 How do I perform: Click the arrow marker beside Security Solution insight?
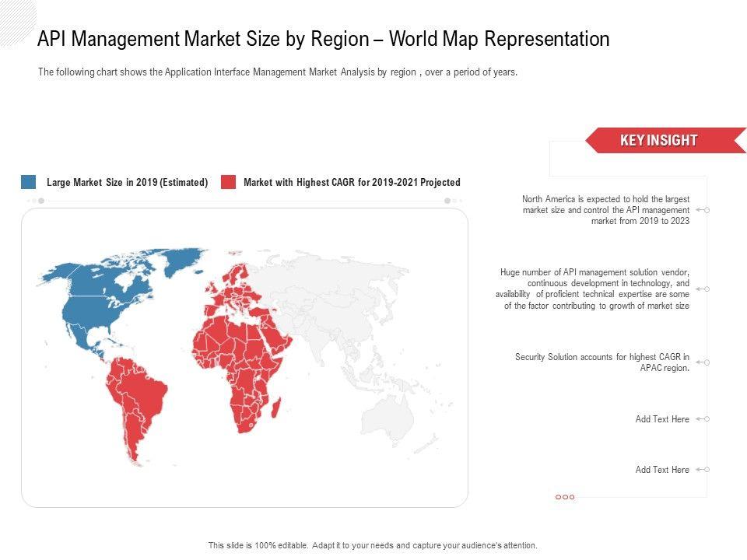point(702,362)
